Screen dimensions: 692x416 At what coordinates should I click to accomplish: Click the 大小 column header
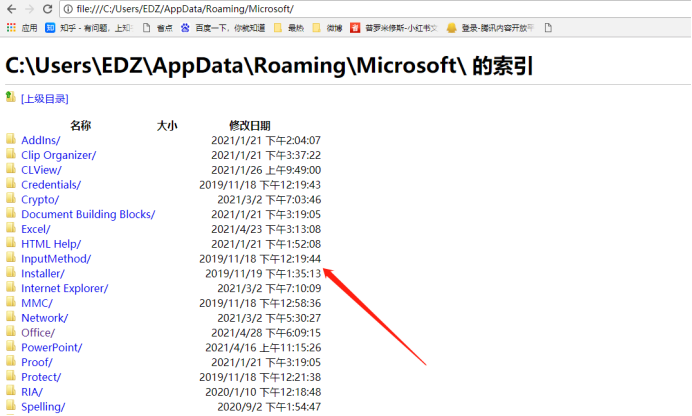tap(167, 126)
